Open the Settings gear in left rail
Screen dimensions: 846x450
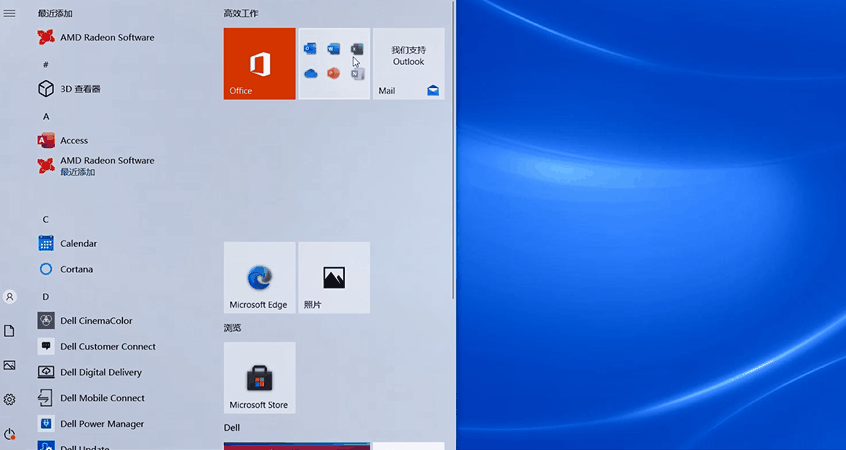coord(9,399)
